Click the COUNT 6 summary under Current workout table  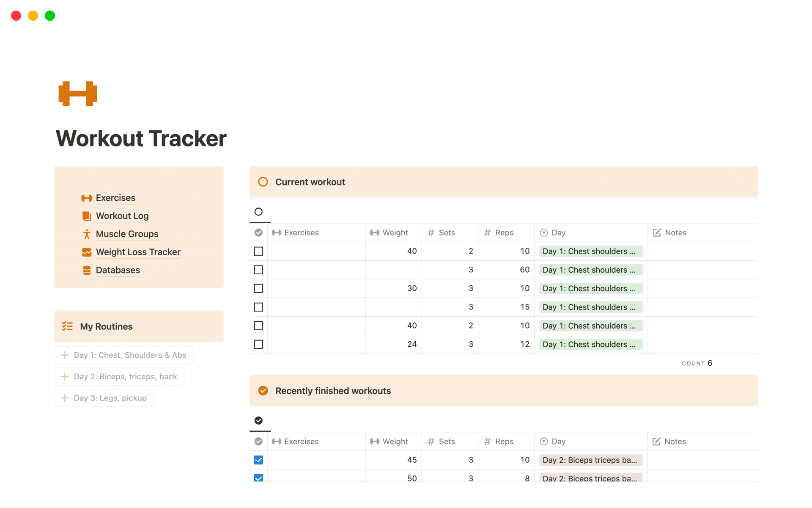pyautogui.click(x=697, y=363)
